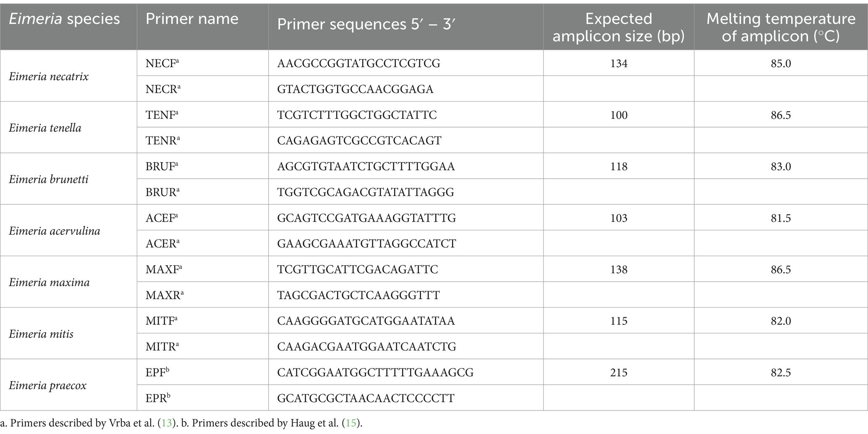The image size is (868, 434).
Task: Select the Eimeria mitis cell
Action: click(x=68, y=334)
